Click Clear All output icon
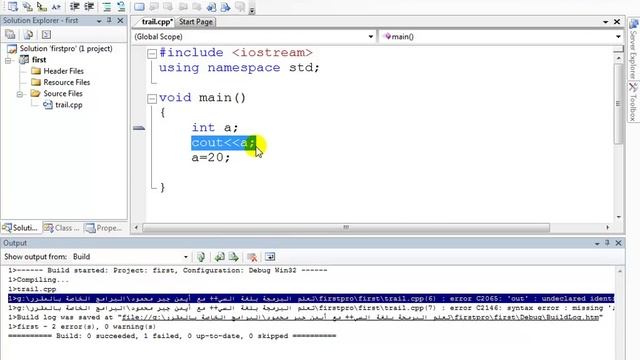This screenshot has width=640, height=360. tap(252, 257)
